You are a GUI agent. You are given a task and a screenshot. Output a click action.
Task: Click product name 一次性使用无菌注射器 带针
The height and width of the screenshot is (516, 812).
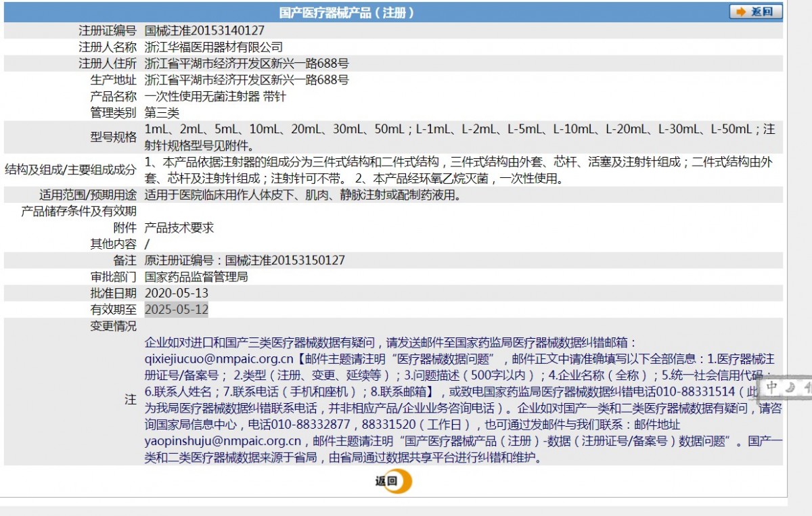click(215, 97)
